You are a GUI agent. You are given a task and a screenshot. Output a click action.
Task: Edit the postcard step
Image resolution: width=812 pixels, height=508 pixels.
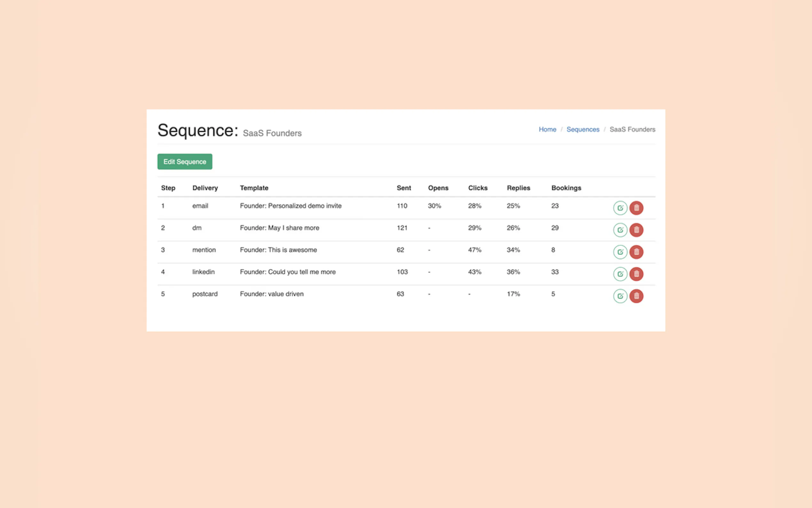click(620, 296)
